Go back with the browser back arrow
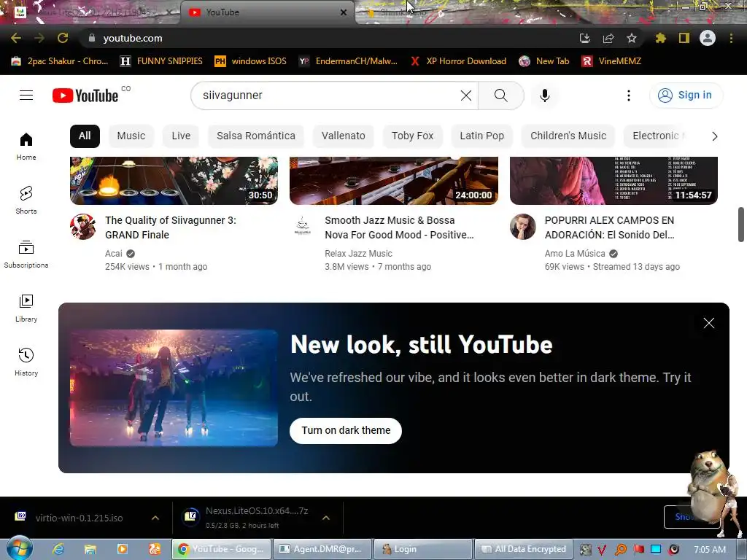This screenshot has width=747, height=560. (x=16, y=38)
